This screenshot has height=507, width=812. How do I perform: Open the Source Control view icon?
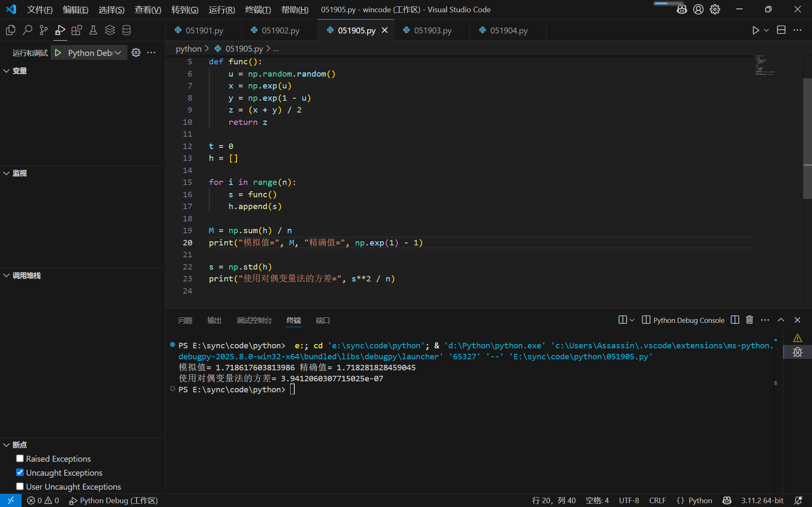coord(44,30)
